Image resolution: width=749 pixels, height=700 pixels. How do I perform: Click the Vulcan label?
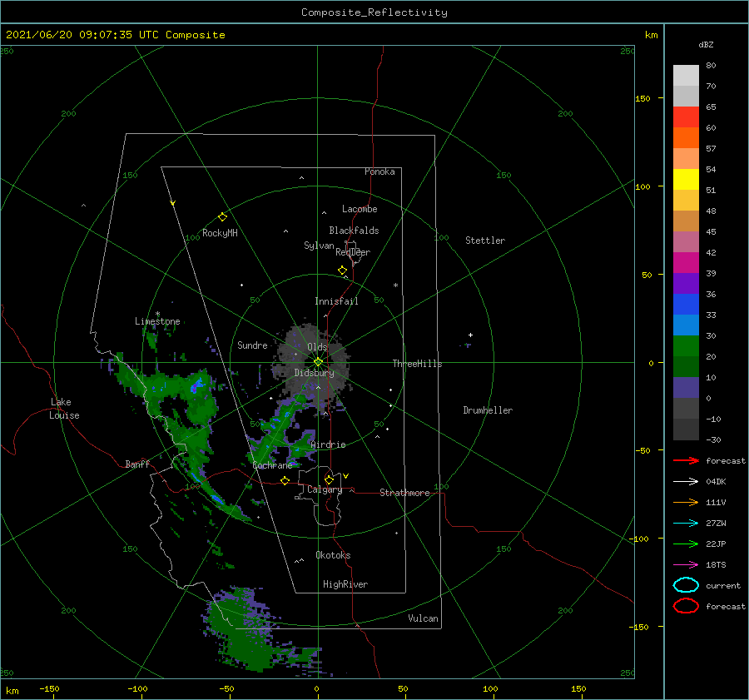coord(424,618)
